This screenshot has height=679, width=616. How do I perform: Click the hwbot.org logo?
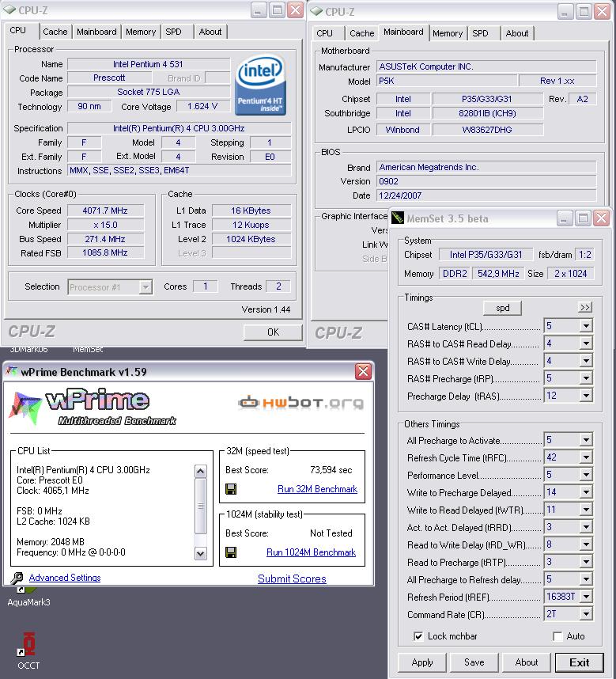click(x=301, y=403)
